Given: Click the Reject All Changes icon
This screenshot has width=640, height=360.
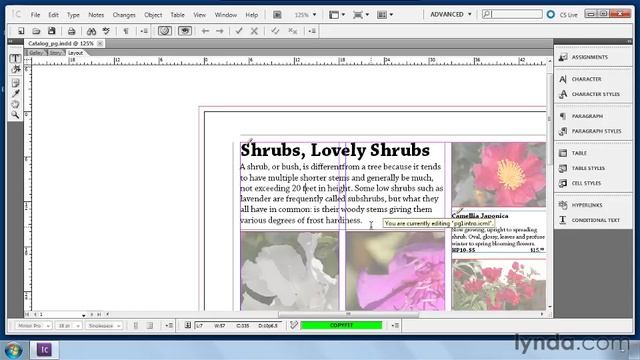Looking at the screenshot, I should [293, 31].
